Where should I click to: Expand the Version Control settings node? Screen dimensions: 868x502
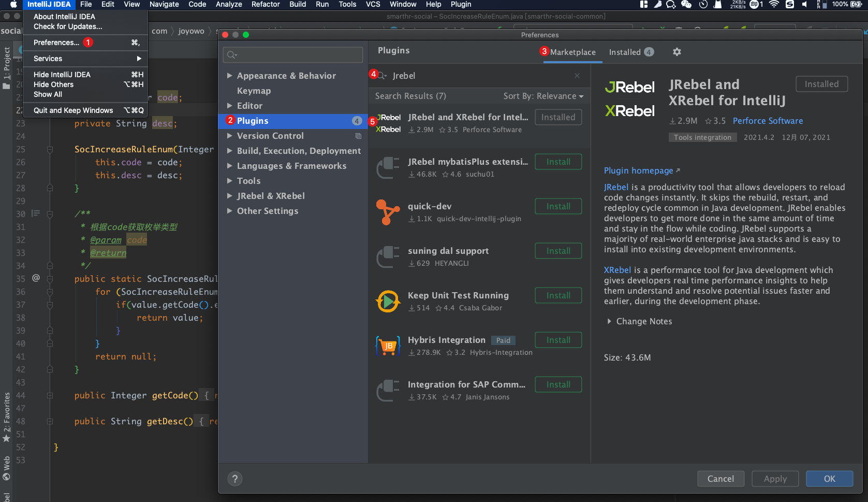tap(229, 136)
